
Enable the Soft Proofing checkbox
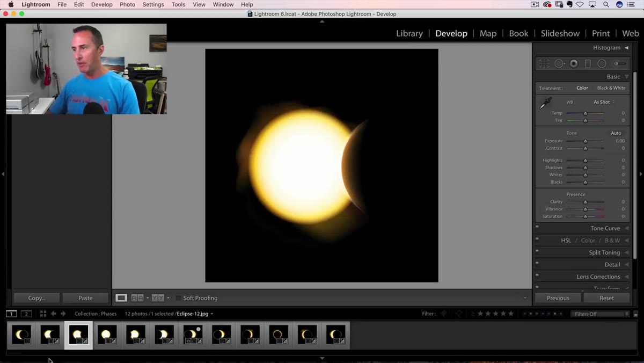178,298
